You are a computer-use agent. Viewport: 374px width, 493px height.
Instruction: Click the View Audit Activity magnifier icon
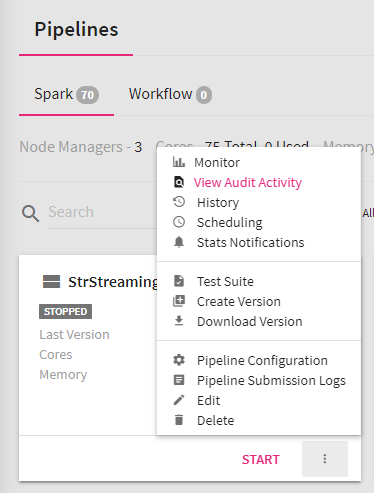179,182
